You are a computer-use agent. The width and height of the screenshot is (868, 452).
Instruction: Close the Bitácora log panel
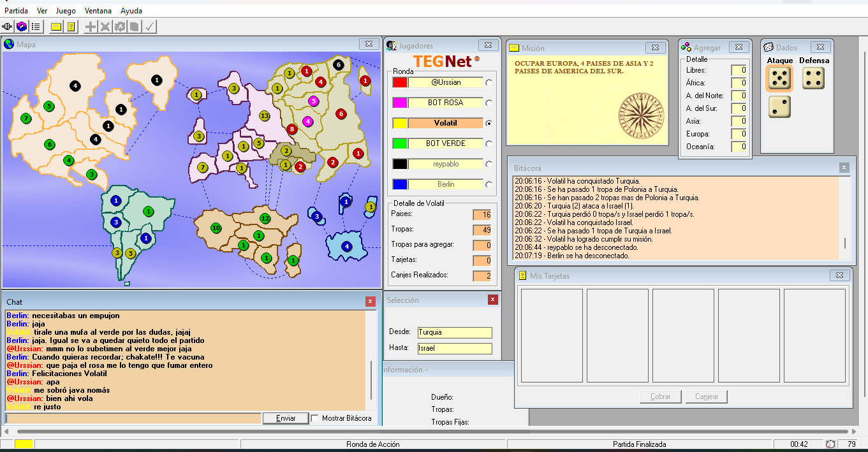point(844,168)
